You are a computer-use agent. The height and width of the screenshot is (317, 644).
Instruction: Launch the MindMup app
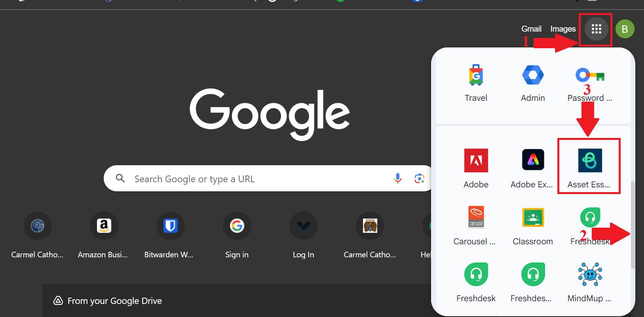[x=590, y=283]
